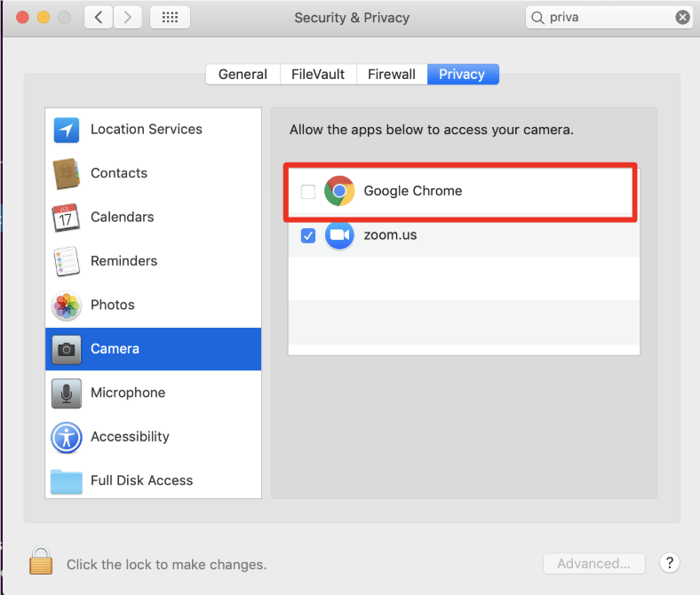This screenshot has height=595, width=700.
Task: Open the Contacts privacy category
Action: point(153,173)
